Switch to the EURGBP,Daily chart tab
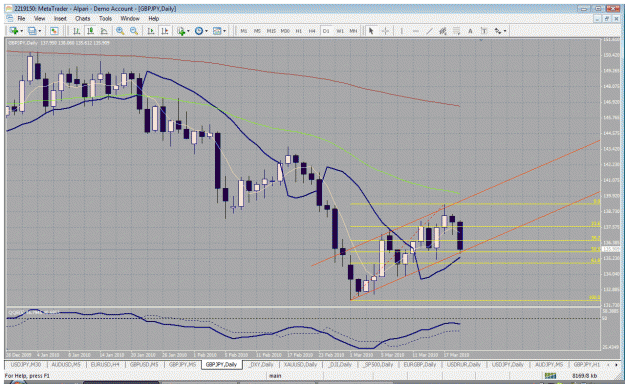The image size is (625, 384). 419,364
